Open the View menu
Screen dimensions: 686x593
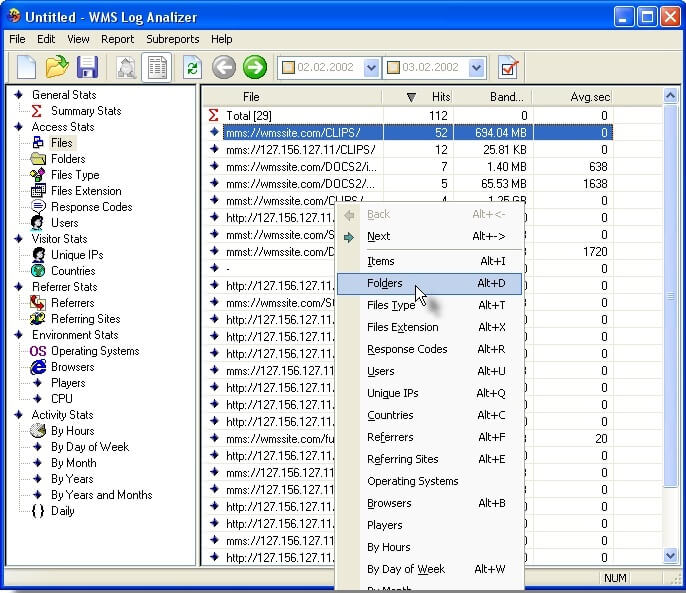(x=78, y=39)
